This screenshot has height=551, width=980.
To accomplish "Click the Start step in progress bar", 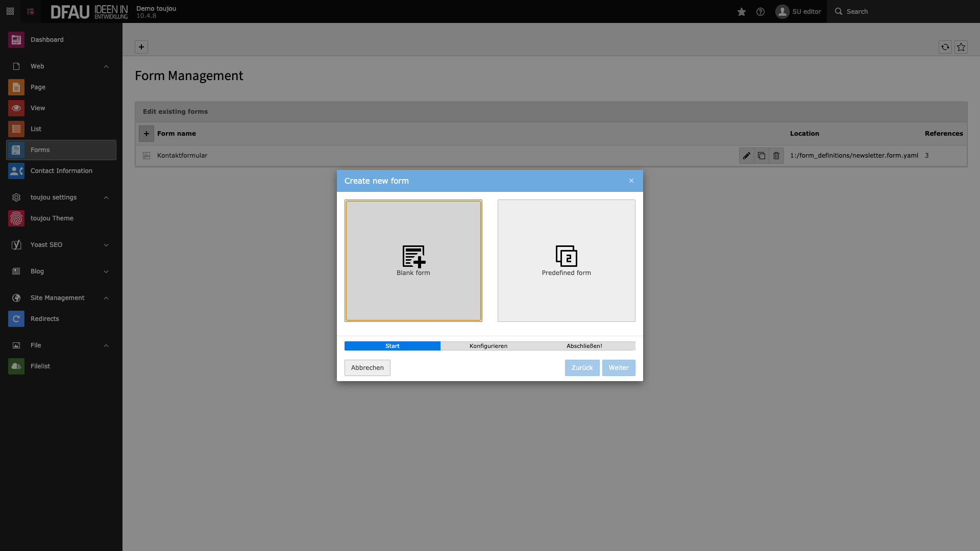I will (x=393, y=346).
